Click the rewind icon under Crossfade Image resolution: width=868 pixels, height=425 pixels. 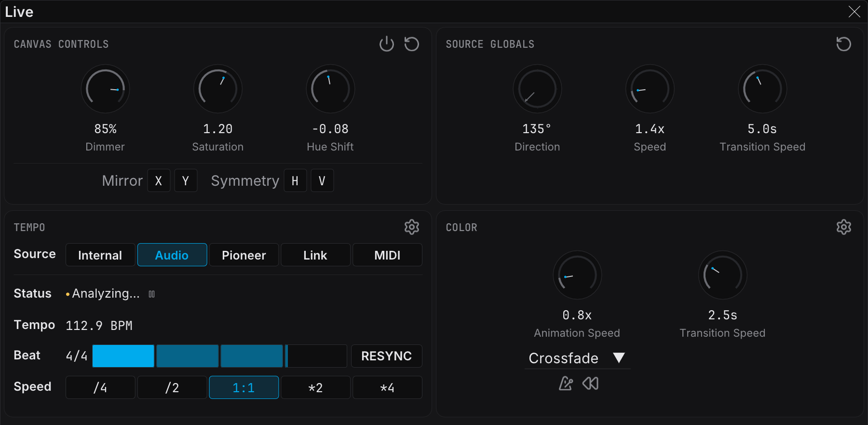pyautogui.click(x=590, y=384)
